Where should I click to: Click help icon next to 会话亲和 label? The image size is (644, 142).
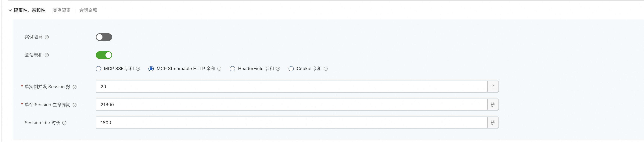47,55
